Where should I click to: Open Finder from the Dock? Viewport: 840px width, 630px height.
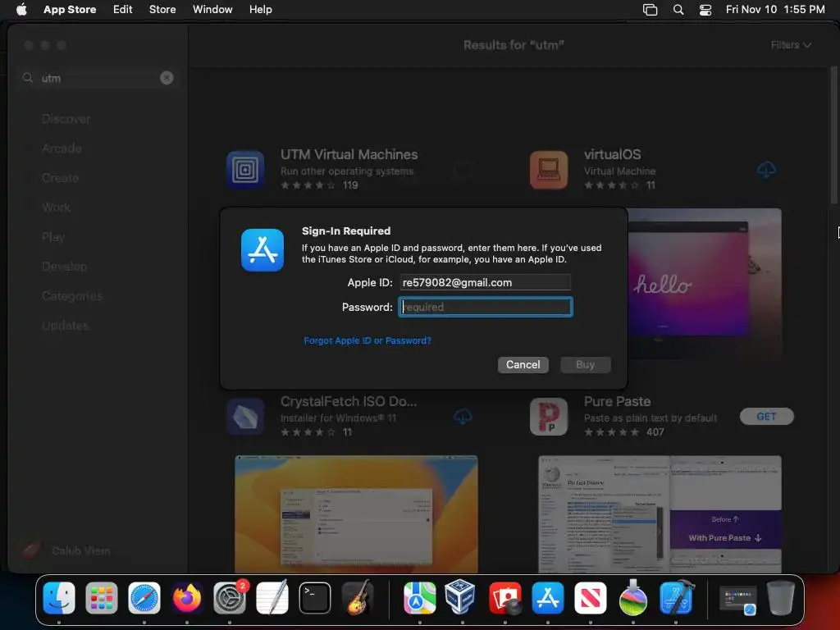click(59, 598)
